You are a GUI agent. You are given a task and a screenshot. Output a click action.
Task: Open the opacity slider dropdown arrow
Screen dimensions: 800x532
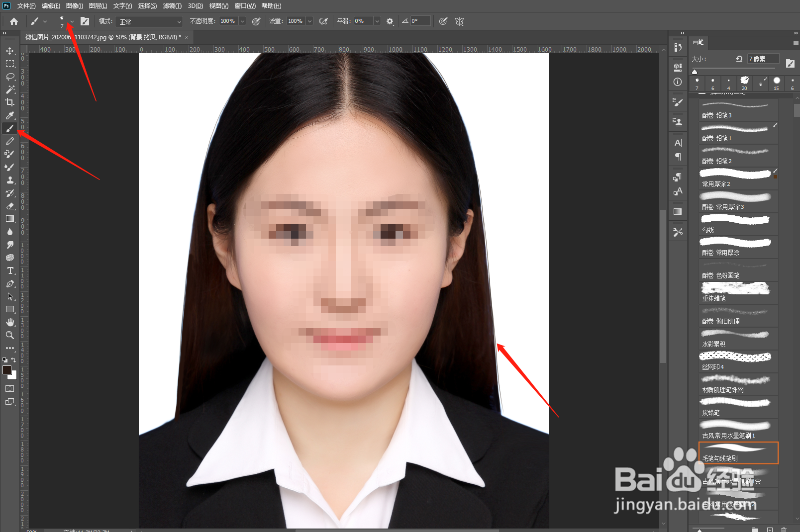click(242, 21)
